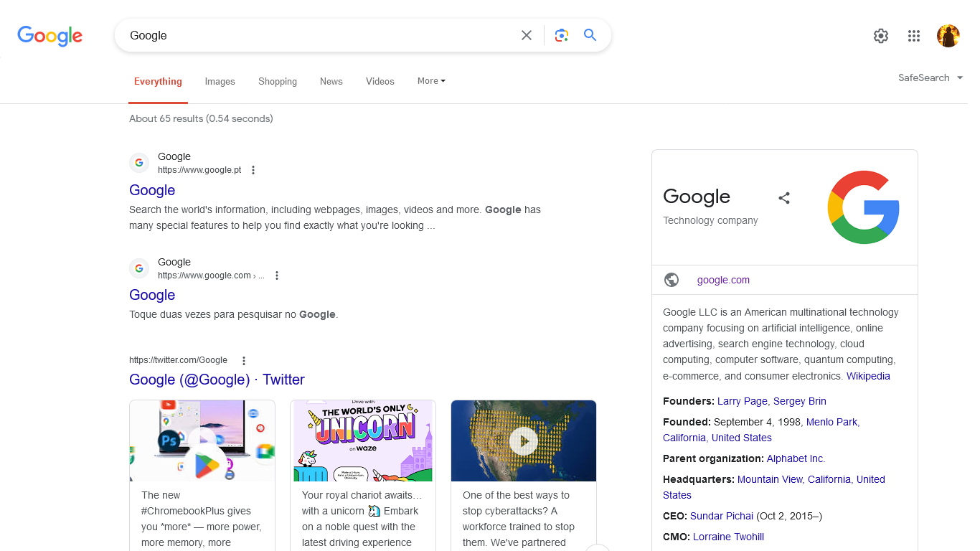Play the USA map tweet video
Viewport: 980px width, 551px height.
click(x=524, y=441)
